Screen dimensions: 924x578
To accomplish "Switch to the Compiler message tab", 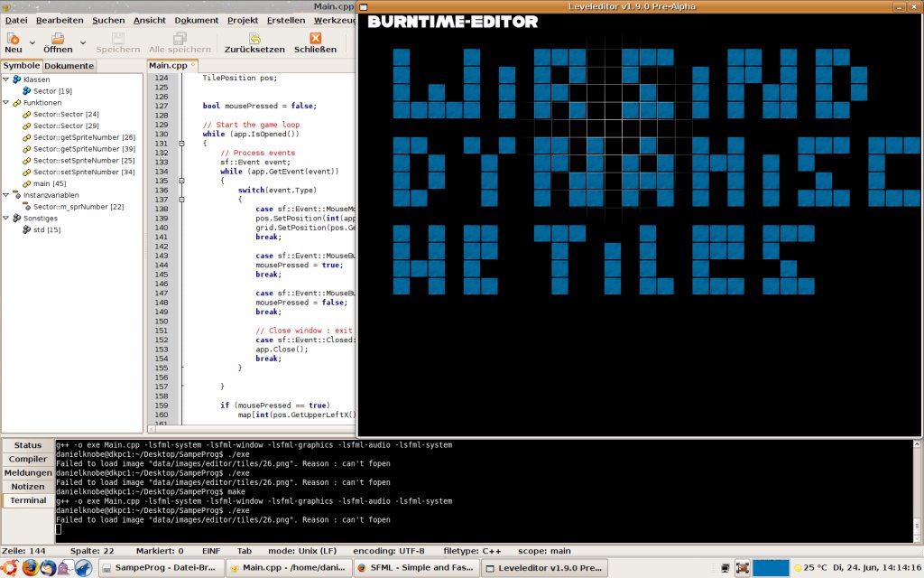I will click(x=28, y=459).
